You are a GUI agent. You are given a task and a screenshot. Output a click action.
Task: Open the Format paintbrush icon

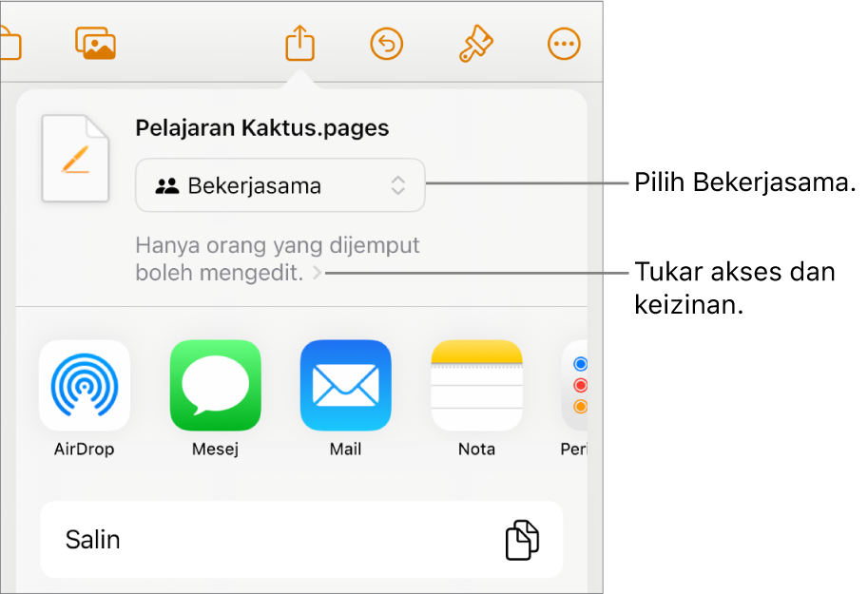476,44
